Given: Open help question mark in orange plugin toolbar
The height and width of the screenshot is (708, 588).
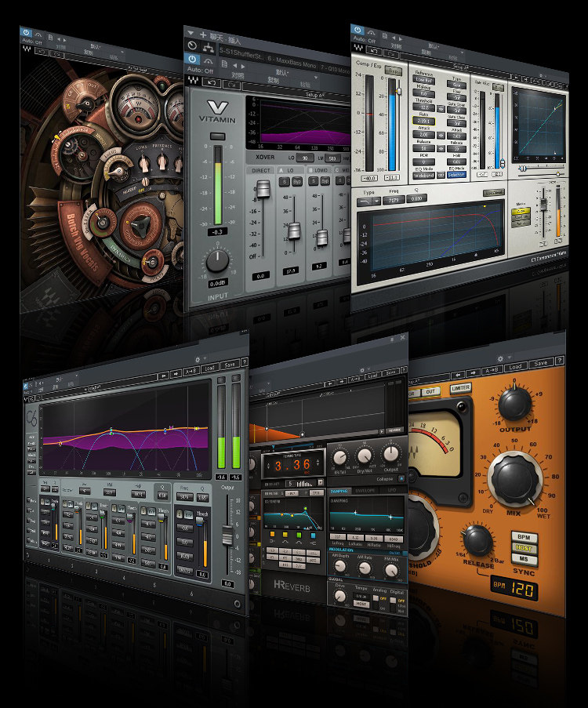Looking at the screenshot, I should pos(560,361).
